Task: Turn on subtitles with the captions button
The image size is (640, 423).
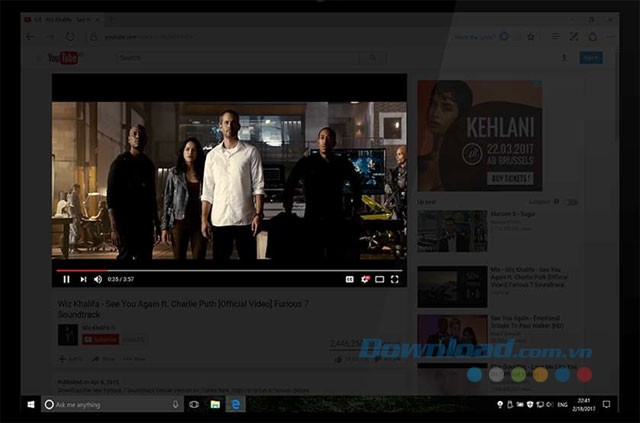Action: [x=350, y=280]
